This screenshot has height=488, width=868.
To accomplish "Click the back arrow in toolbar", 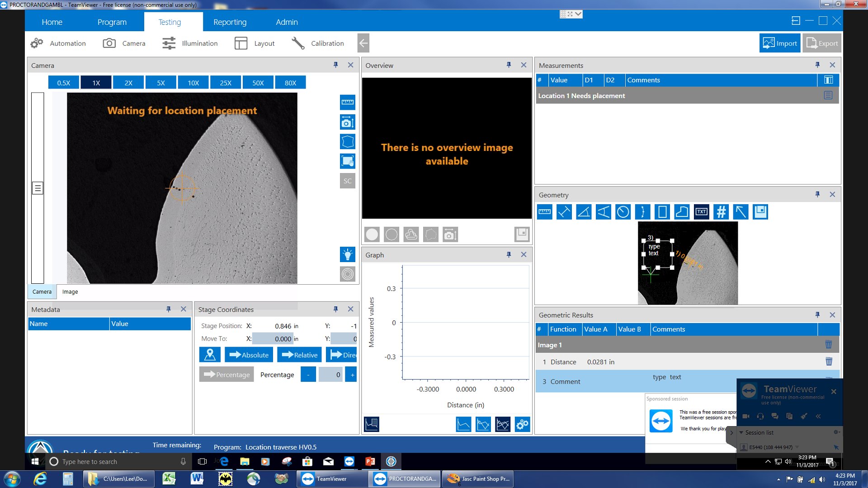I will coord(363,43).
